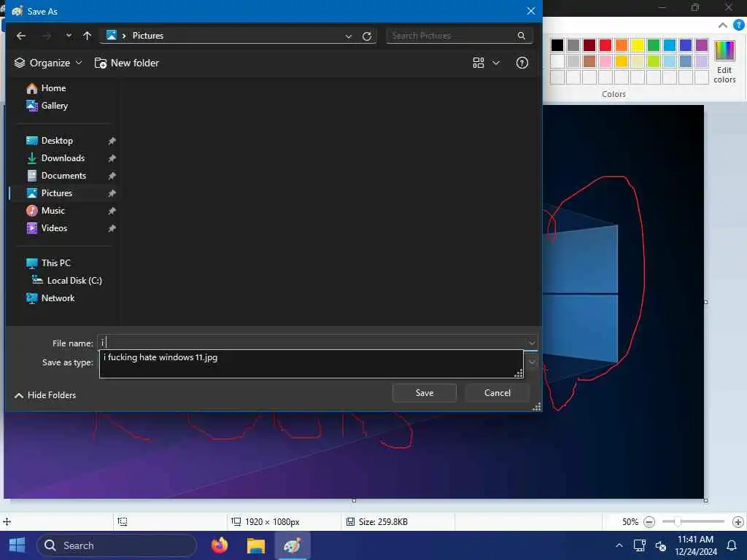This screenshot has height=560, width=747.
Task: Open Edit colors in Paint
Action: tap(724, 63)
